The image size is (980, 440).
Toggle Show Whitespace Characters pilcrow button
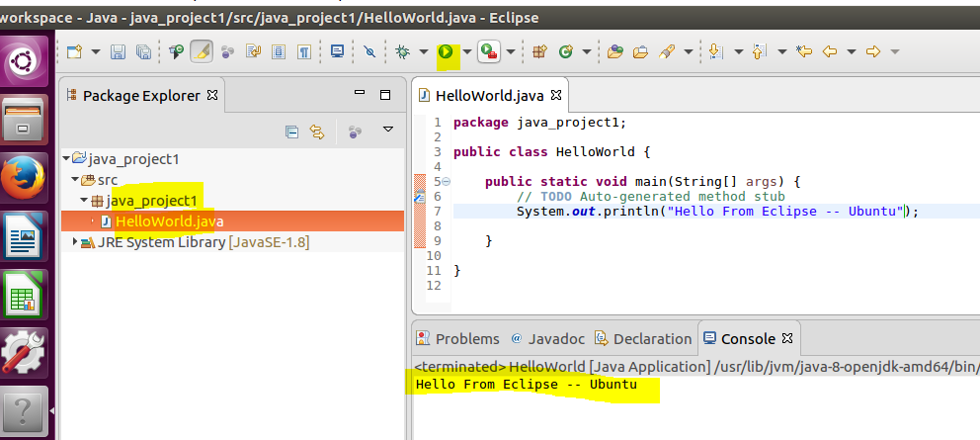pos(303,52)
